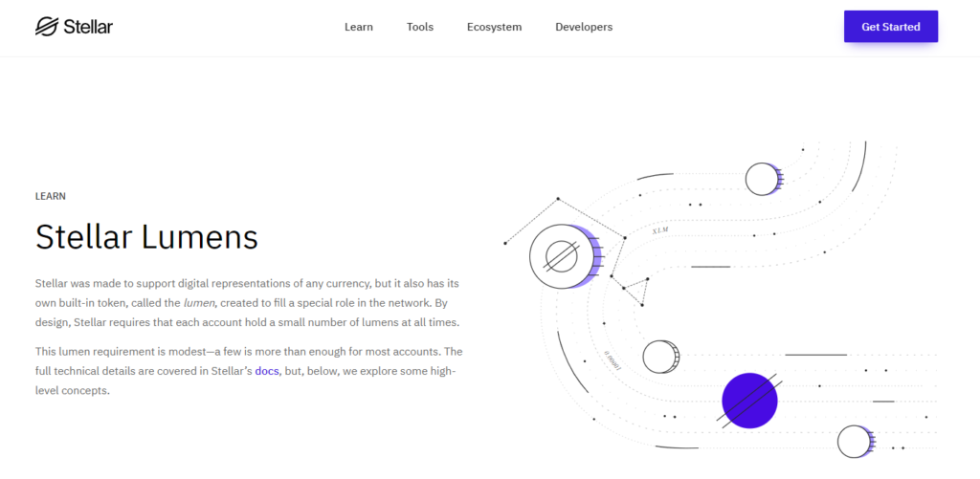The image size is (980, 479).
Task: Open the Learn menu
Action: pos(359,27)
